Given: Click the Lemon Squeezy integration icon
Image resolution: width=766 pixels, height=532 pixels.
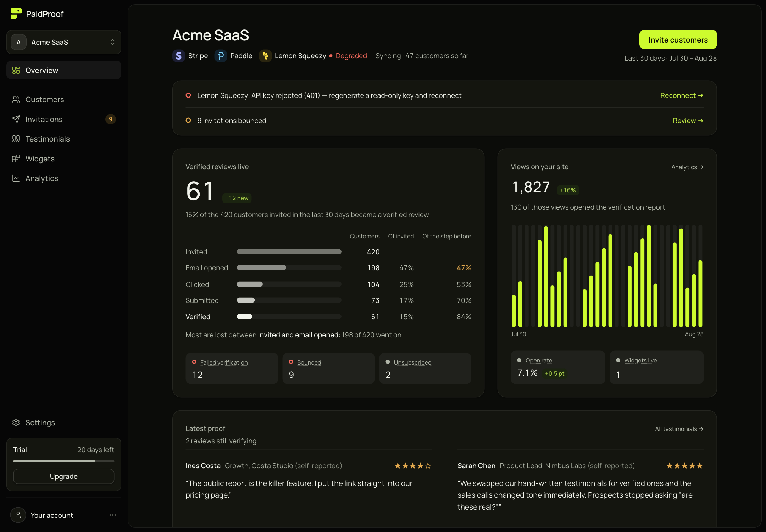Looking at the screenshot, I should tap(265, 56).
